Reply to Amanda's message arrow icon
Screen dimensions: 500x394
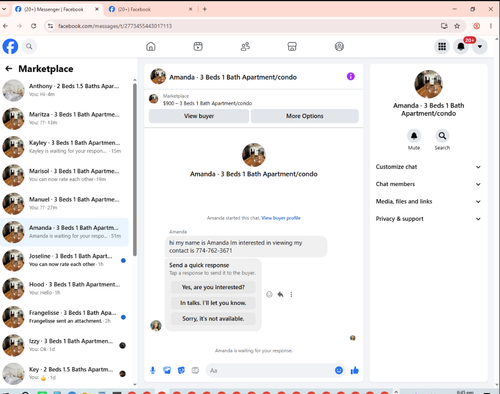point(280,294)
